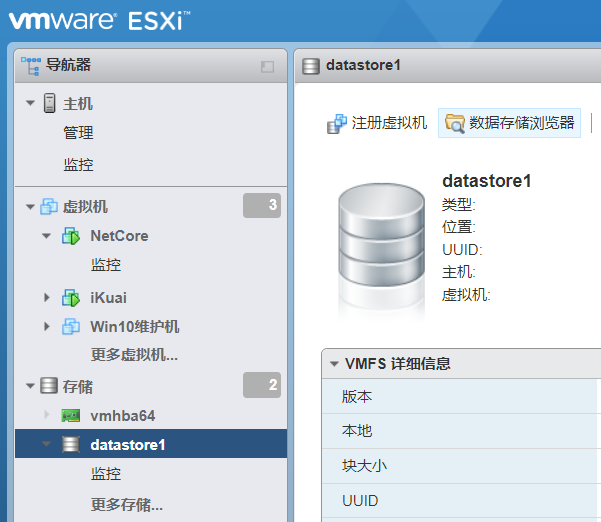Click the register VM icon in toolbar
Viewport: 601px width, 522px height.
pos(337,124)
